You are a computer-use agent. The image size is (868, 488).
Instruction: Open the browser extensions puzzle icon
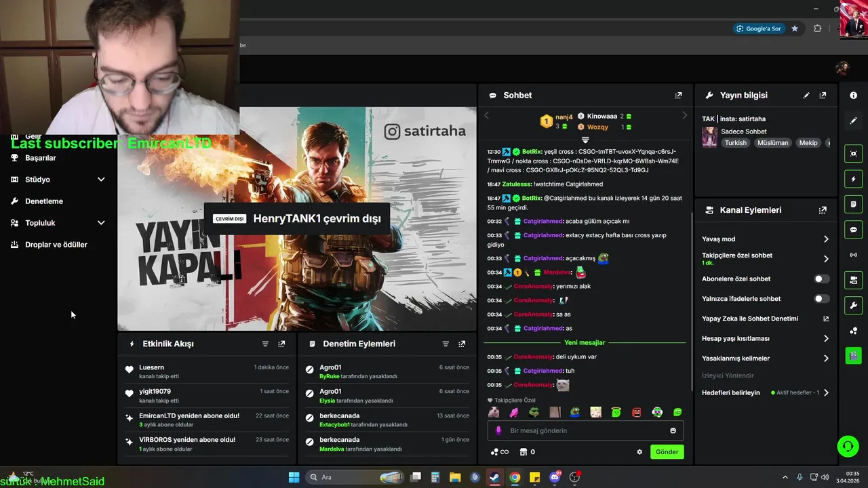[x=817, y=28]
